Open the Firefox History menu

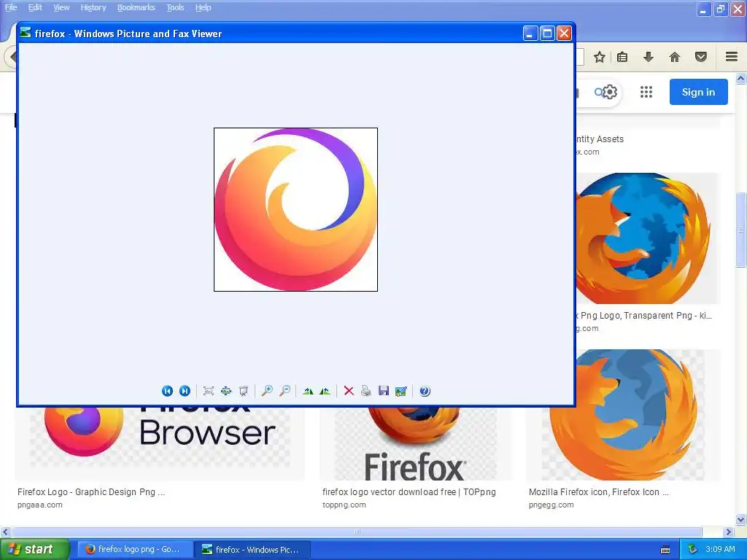[93, 7]
